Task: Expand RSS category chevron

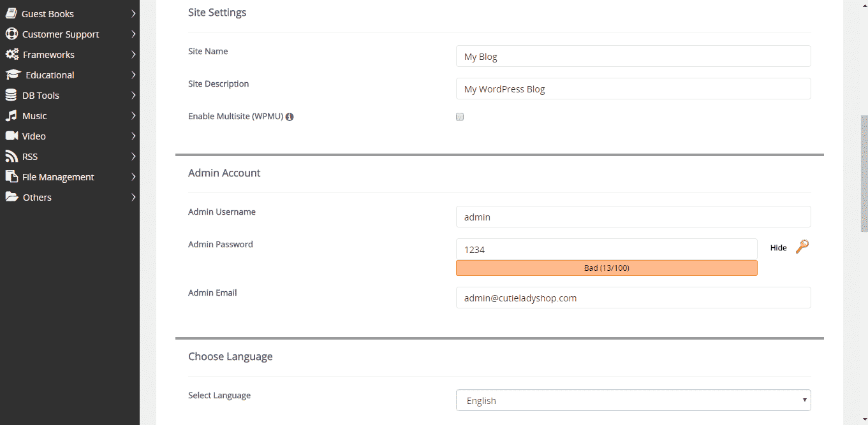Action: coord(133,156)
